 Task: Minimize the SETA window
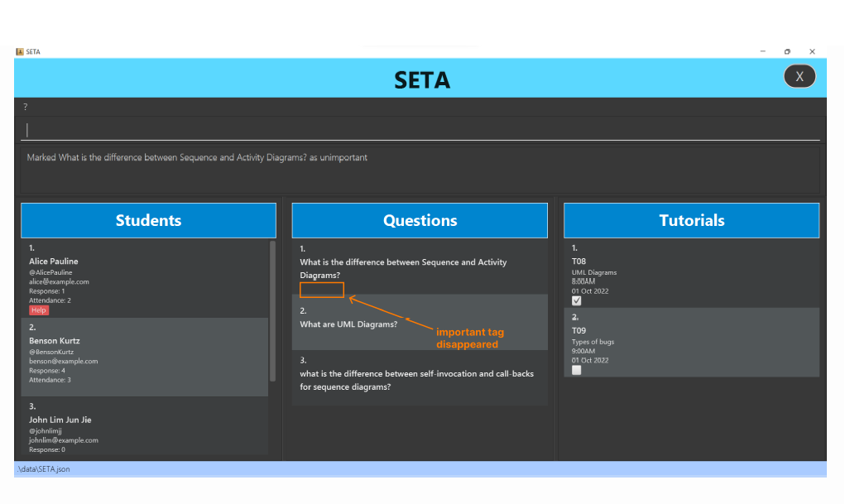pos(763,51)
